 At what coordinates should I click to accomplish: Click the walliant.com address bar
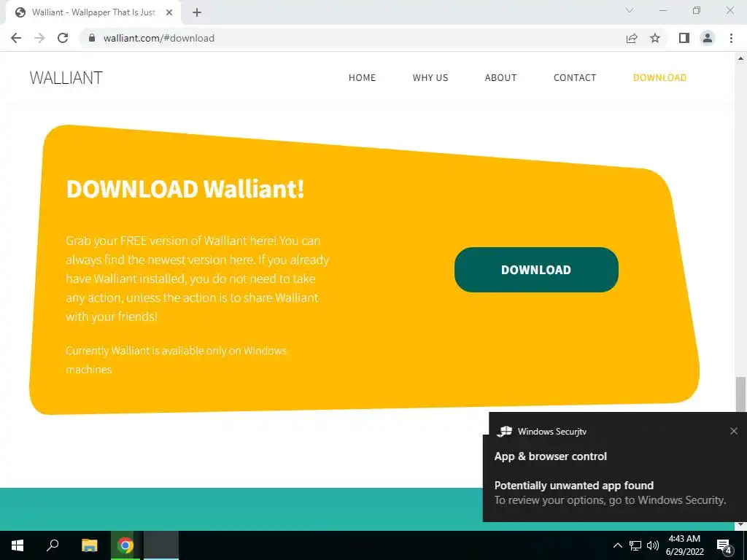coord(352,38)
